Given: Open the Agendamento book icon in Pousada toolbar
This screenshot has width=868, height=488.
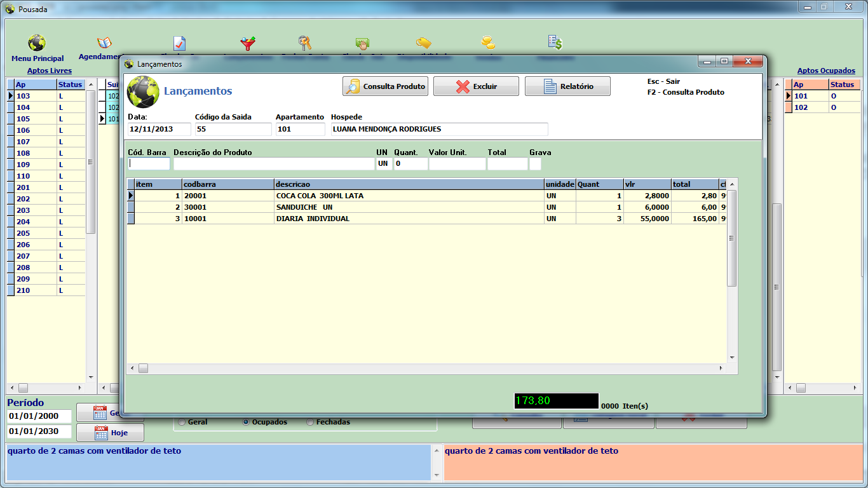Looking at the screenshot, I should (x=104, y=43).
